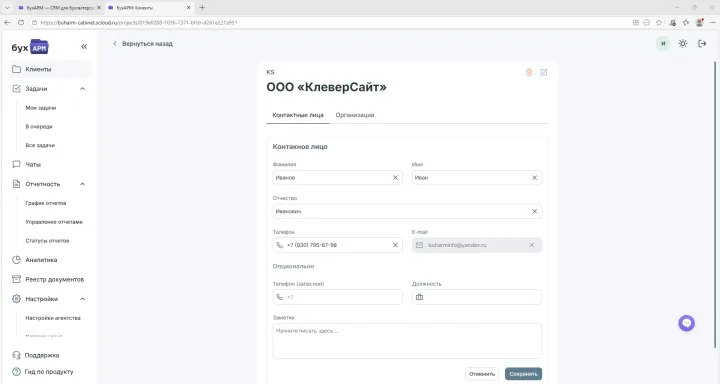The width and height of the screenshot is (720, 384).
Task: Open Гид по продукту link
Action: (49, 372)
